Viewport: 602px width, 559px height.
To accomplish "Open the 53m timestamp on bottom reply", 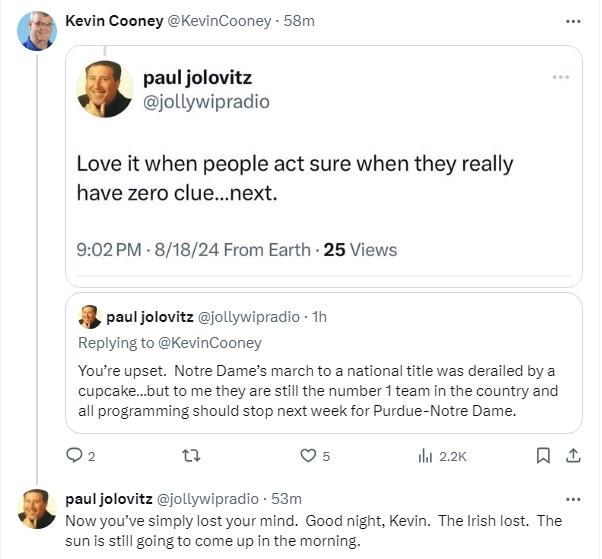I will coord(285,498).
